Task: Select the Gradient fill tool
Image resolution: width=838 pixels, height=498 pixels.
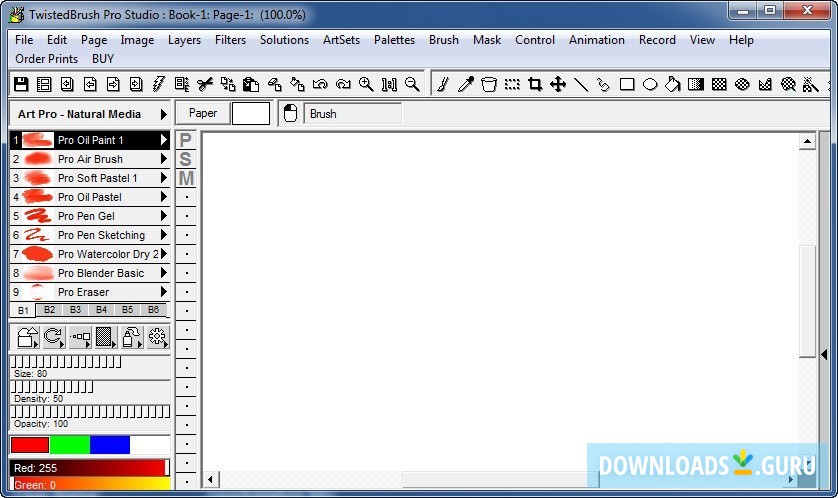Action: click(696, 84)
